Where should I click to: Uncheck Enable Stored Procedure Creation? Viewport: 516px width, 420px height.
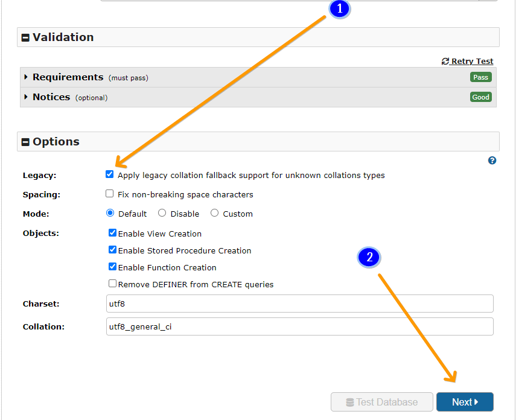pos(112,250)
